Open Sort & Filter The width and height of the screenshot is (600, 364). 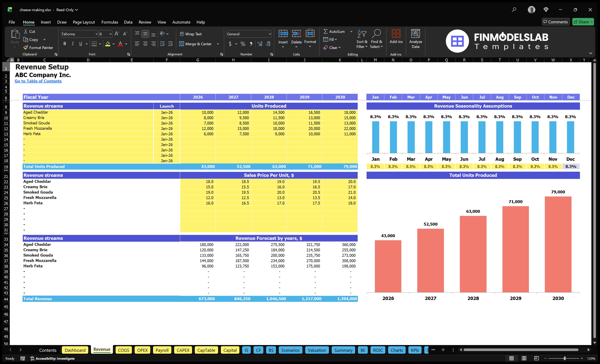362,39
